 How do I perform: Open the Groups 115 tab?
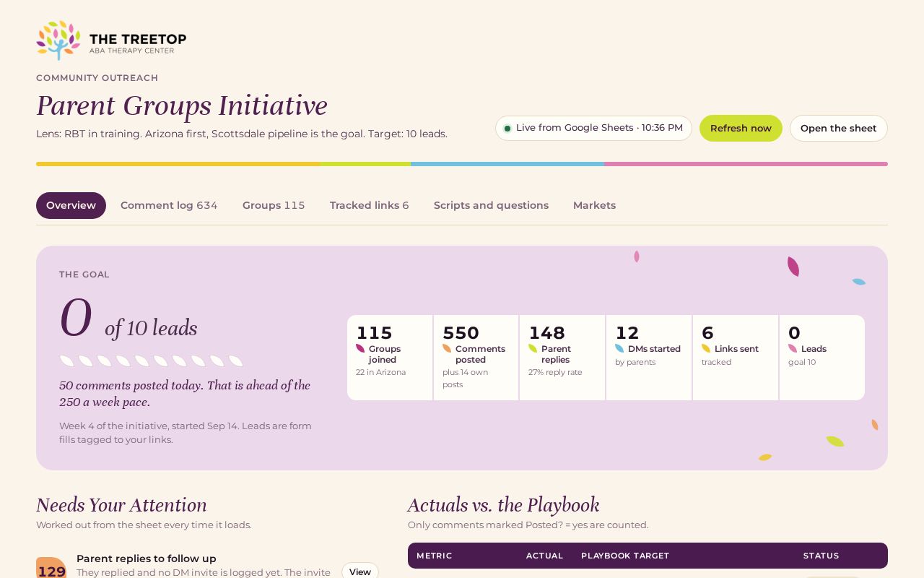pyautogui.click(x=274, y=205)
